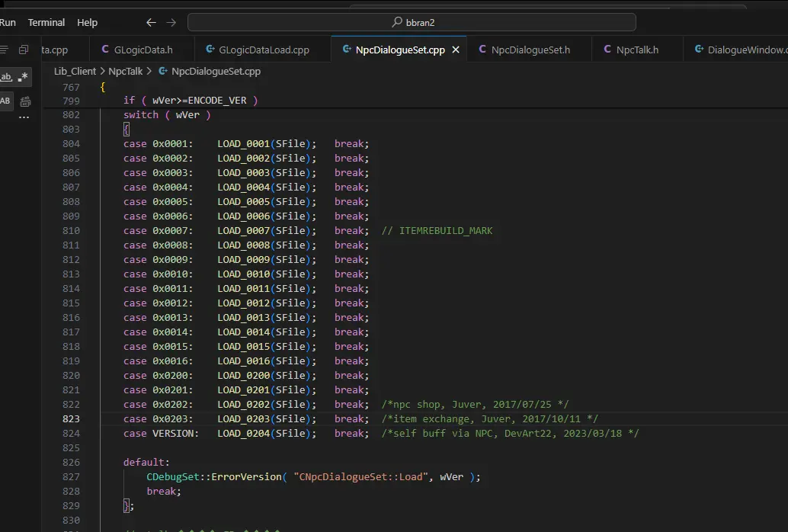788x532 pixels.
Task: Click the VERSION: case label
Action: point(175,434)
